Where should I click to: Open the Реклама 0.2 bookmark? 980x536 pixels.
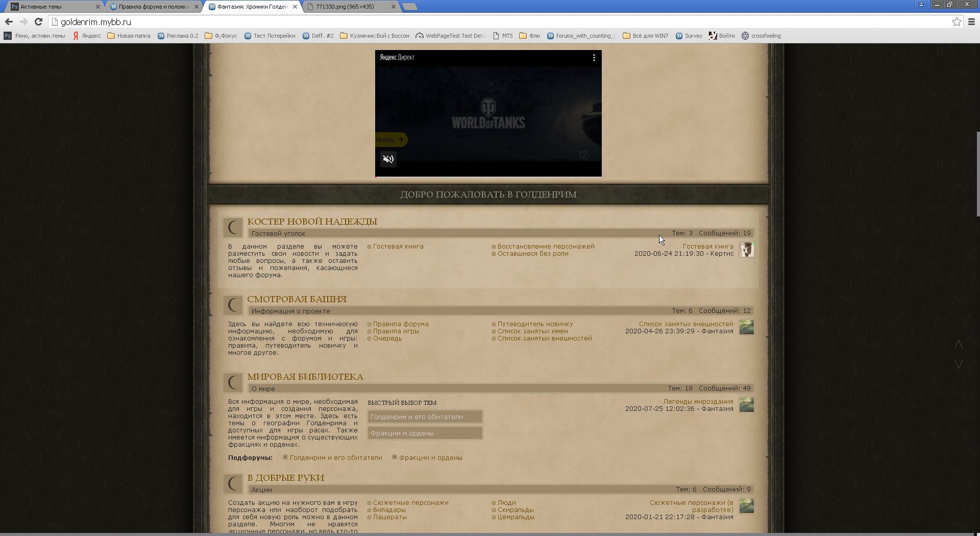point(178,36)
